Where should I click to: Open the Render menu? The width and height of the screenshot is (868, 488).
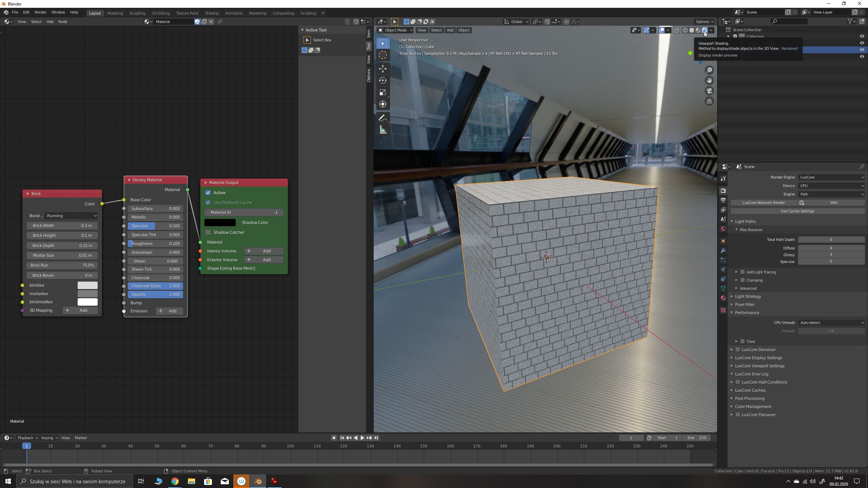pyautogui.click(x=40, y=12)
